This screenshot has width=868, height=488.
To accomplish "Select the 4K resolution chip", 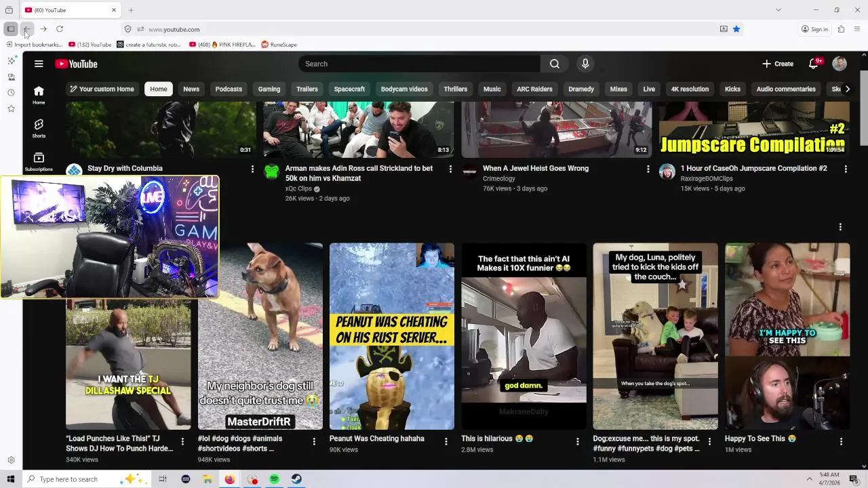I will 690,89.
